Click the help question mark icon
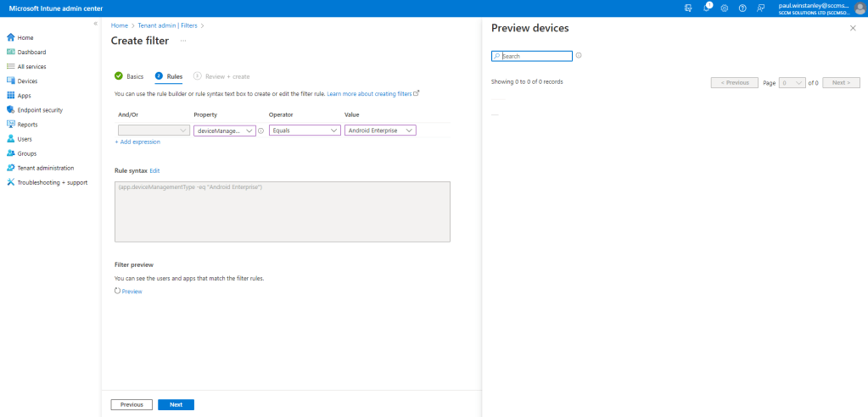The height and width of the screenshot is (417, 868). [742, 8]
